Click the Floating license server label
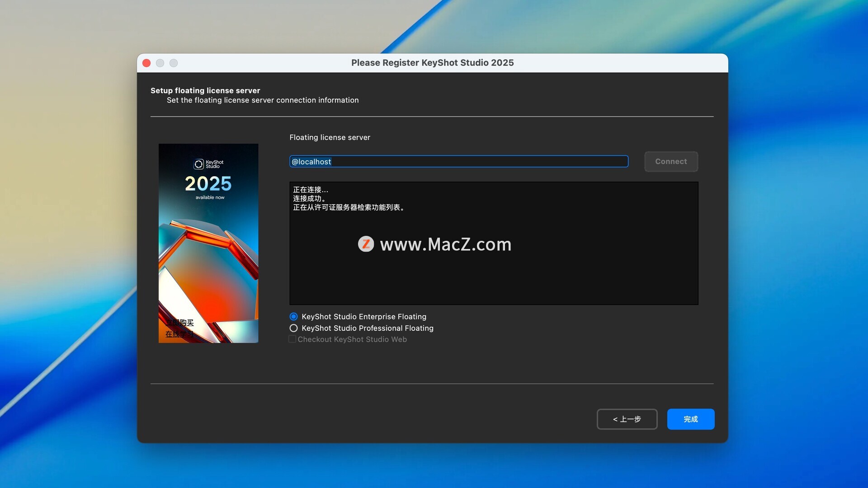This screenshot has height=488, width=868. [x=330, y=137]
